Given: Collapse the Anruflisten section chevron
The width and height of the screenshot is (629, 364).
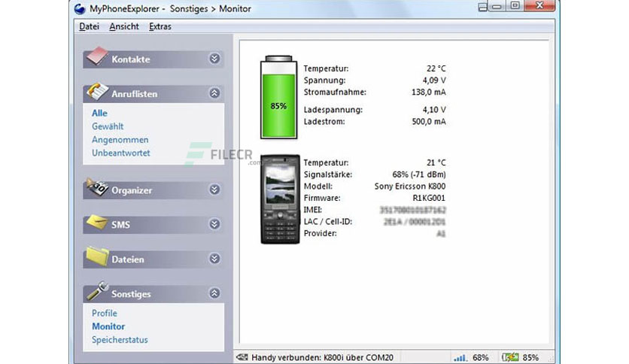Looking at the screenshot, I should (214, 93).
